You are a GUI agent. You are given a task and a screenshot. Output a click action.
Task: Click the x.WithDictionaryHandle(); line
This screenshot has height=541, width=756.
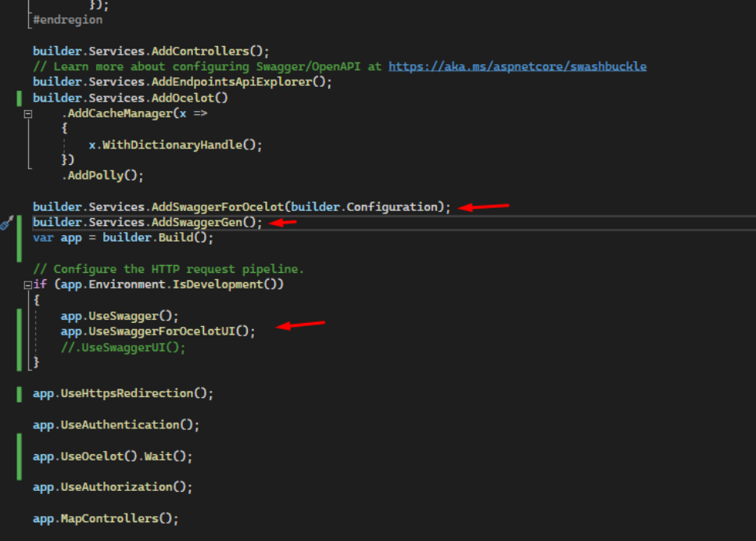click(x=175, y=145)
